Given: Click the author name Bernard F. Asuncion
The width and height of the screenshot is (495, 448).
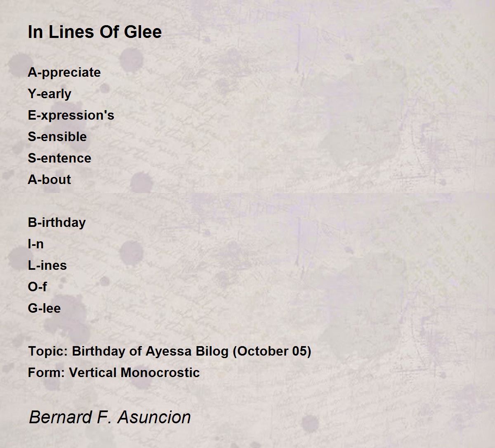Looking at the screenshot, I should click(x=110, y=417).
